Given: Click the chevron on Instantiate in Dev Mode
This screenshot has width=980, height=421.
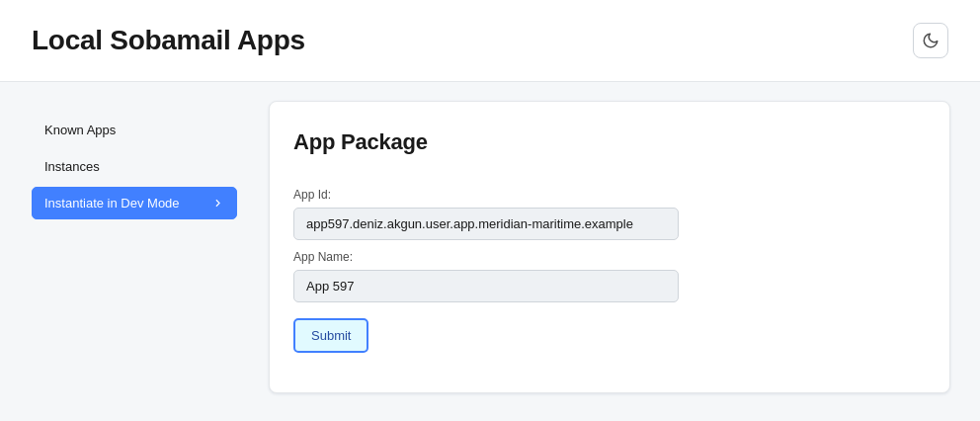Looking at the screenshot, I should click(217, 204).
